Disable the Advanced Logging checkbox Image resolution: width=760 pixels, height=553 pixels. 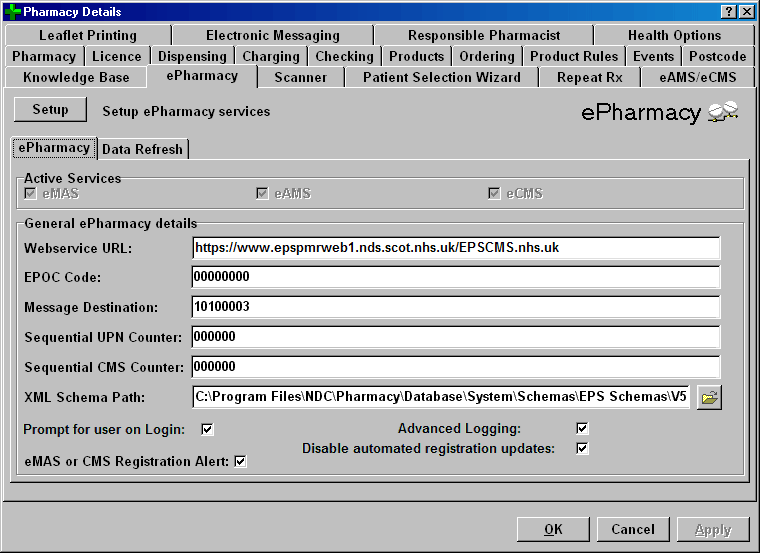(x=582, y=429)
